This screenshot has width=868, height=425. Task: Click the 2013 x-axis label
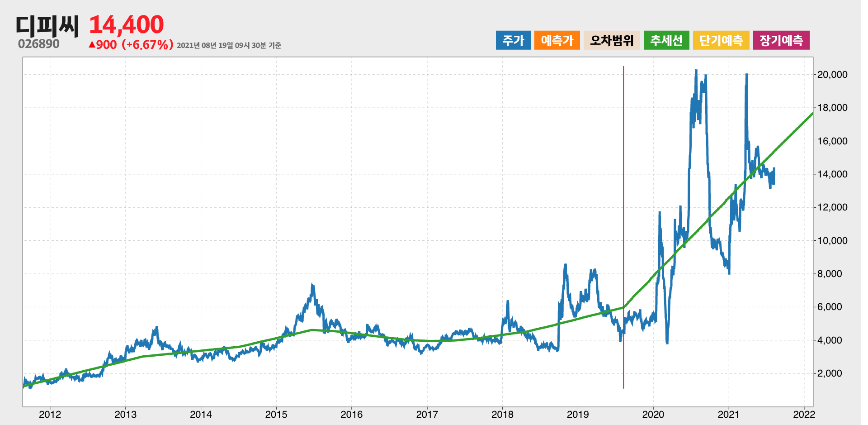tap(125, 414)
